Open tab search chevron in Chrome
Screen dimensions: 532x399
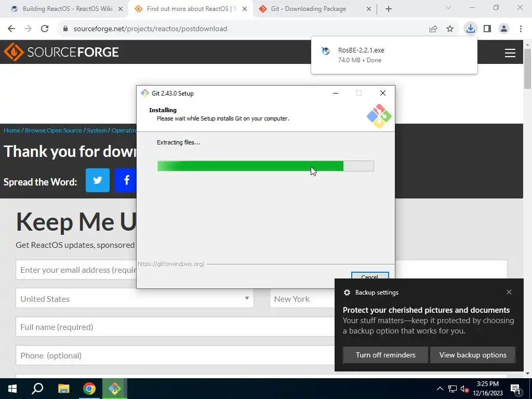pos(448,7)
